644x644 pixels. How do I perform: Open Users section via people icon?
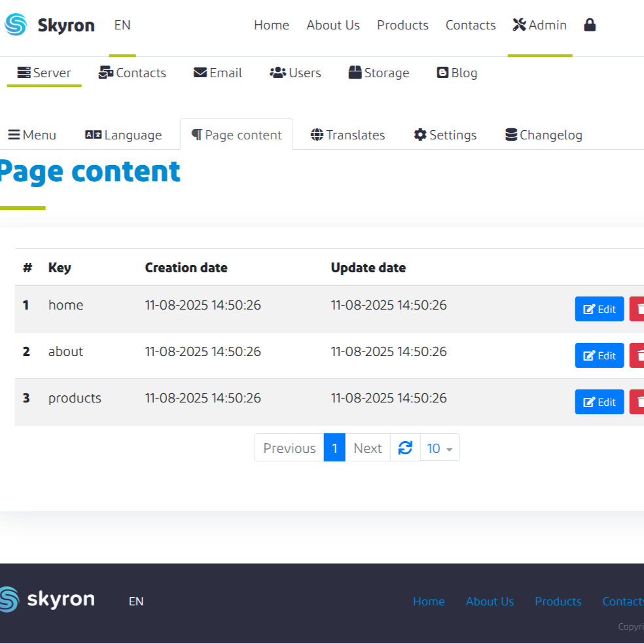[277, 73]
